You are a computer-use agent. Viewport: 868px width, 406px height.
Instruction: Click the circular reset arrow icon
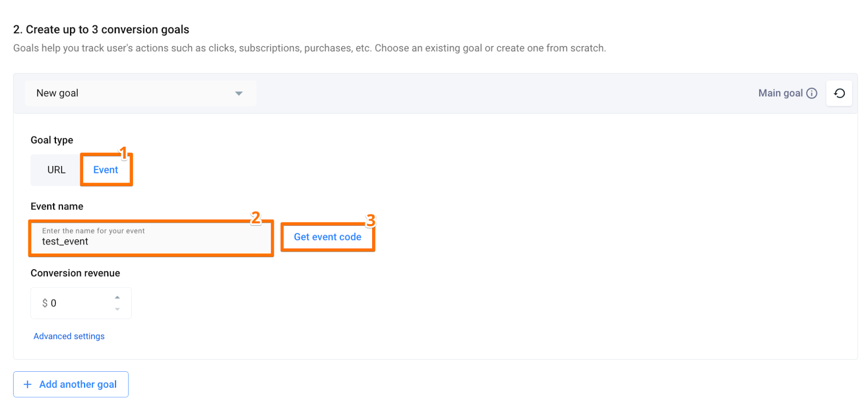coord(839,93)
